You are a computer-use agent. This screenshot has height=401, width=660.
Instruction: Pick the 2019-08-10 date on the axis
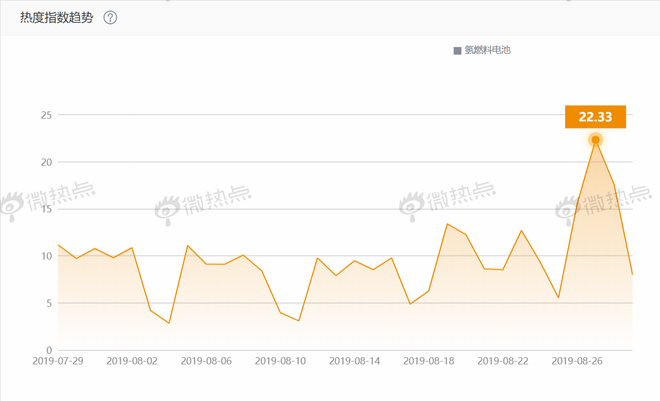(x=281, y=362)
